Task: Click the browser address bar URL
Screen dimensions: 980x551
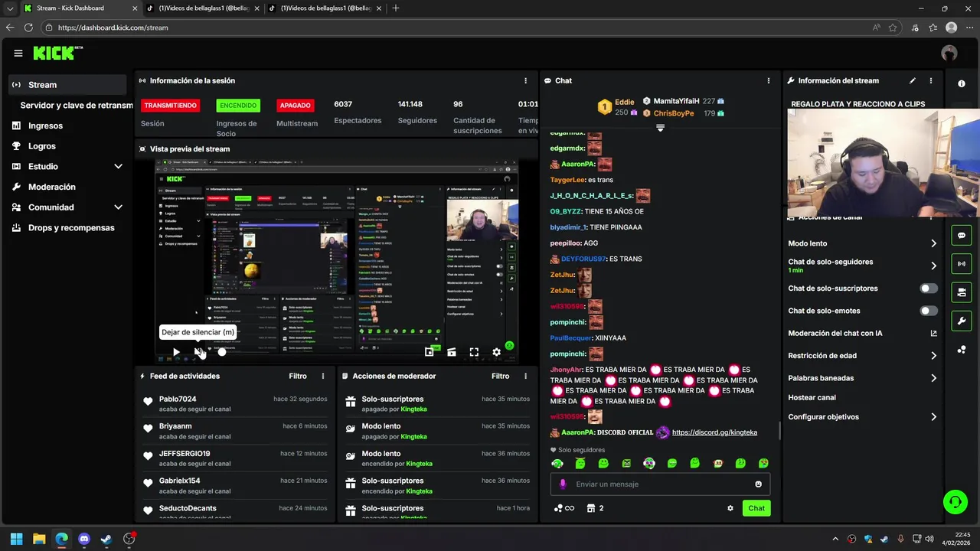Action: [x=113, y=28]
